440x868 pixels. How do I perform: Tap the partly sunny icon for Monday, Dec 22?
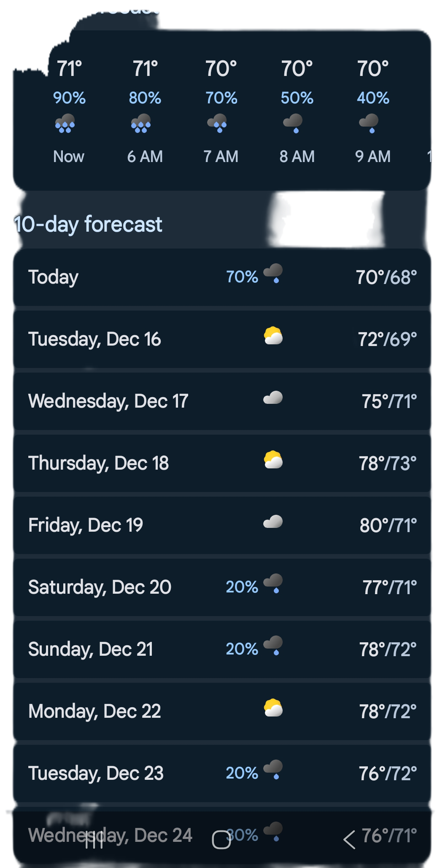click(x=273, y=708)
